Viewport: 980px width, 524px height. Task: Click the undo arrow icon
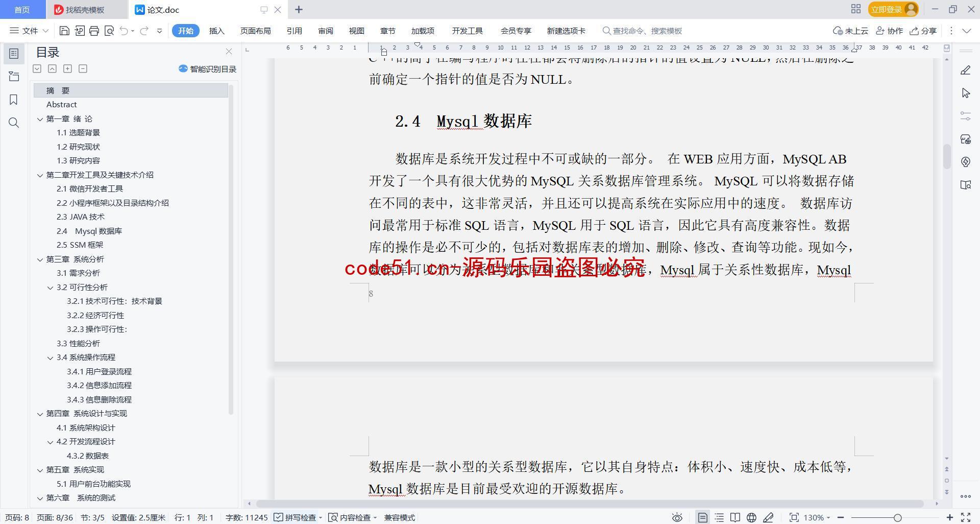click(124, 31)
